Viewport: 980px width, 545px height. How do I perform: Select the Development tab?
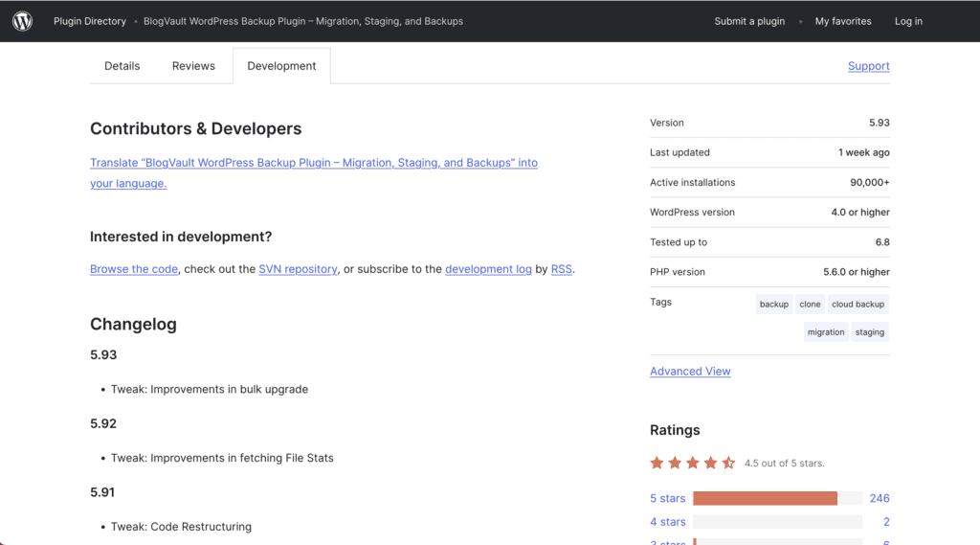tap(281, 66)
